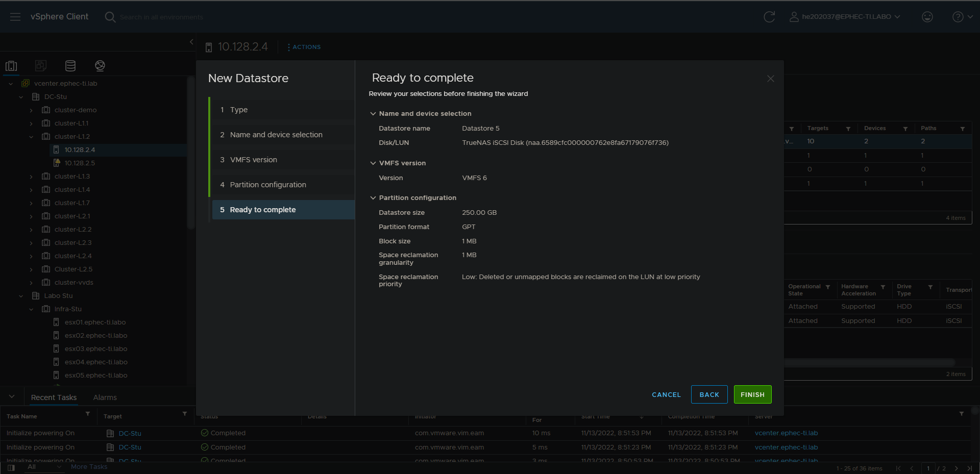Close the New Datastore wizard
The width and height of the screenshot is (980, 474).
click(770, 79)
